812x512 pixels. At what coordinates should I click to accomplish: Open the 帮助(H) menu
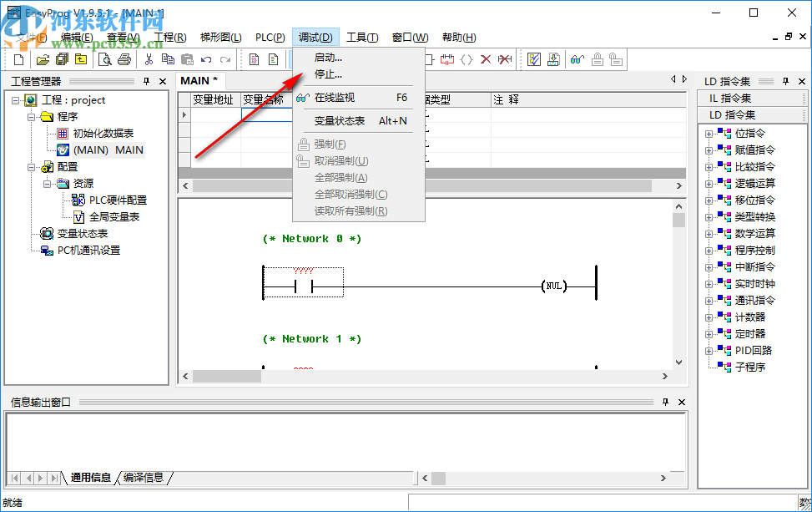(459, 38)
